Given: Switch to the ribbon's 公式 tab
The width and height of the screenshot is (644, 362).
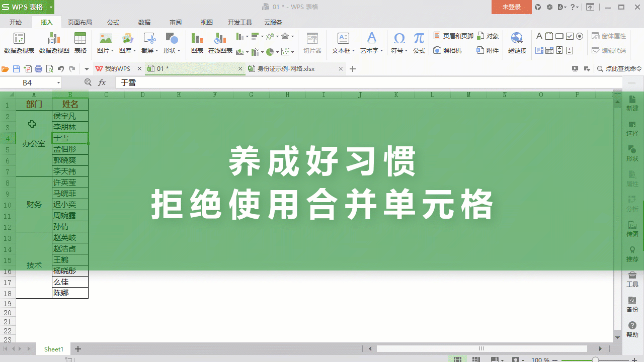Looking at the screenshot, I should click(113, 22).
